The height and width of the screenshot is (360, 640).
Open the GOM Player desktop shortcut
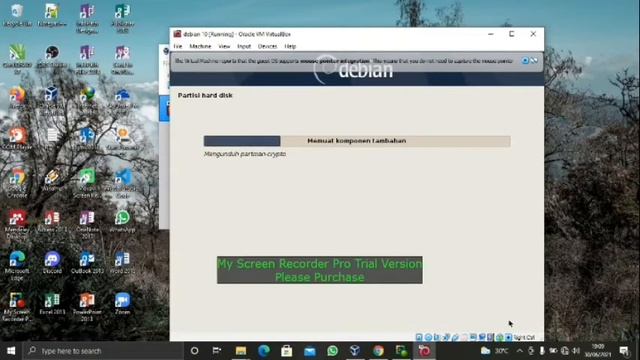pyautogui.click(x=17, y=139)
